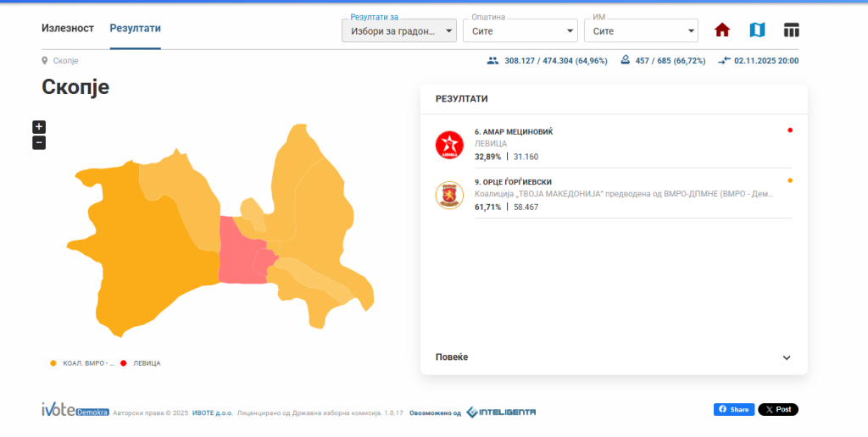Screen dimensions: 868x437
Task: Zoom in on the map
Action: click(39, 127)
